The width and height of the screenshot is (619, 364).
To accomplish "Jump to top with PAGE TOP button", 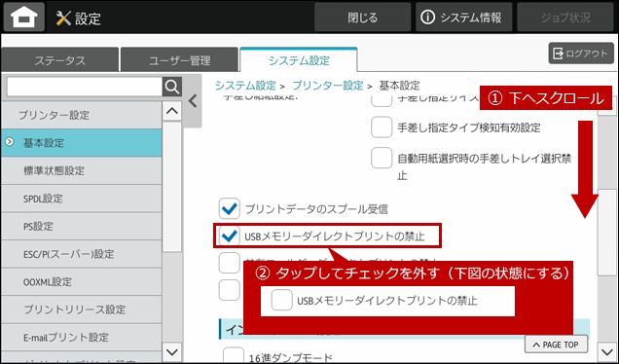I will (x=556, y=345).
